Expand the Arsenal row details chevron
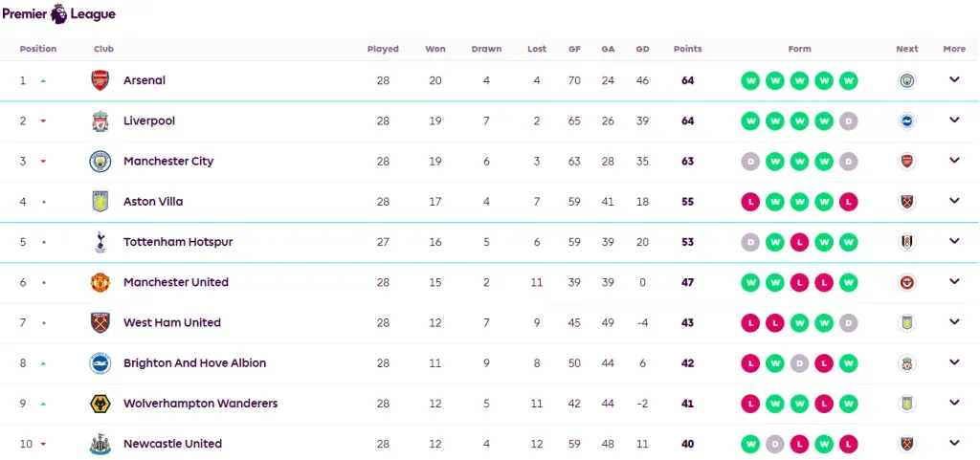The height and width of the screenshot is (460, 980). click(x=954, y=79)
